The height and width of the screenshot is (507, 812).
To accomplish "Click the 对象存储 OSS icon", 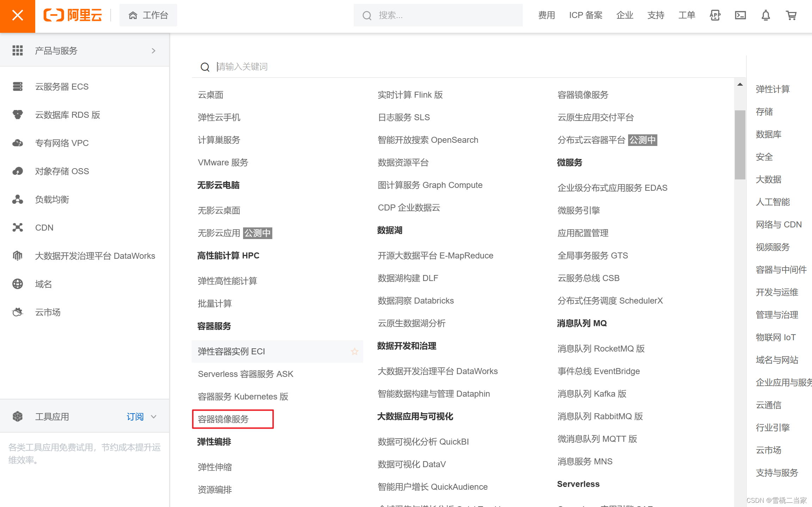I will (18, 171).
